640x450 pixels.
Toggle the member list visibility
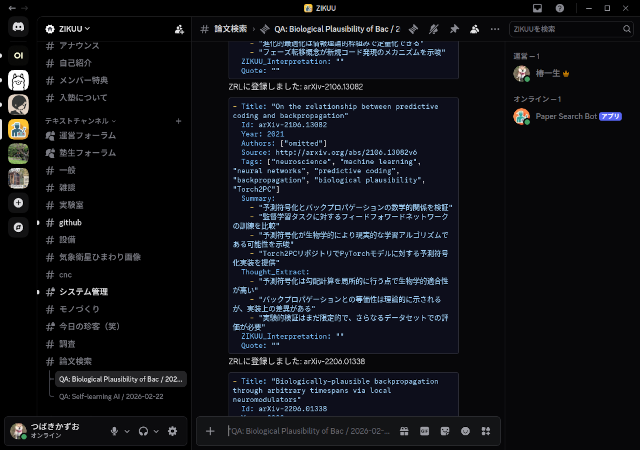pyautogui.click(x=477, y=29)
